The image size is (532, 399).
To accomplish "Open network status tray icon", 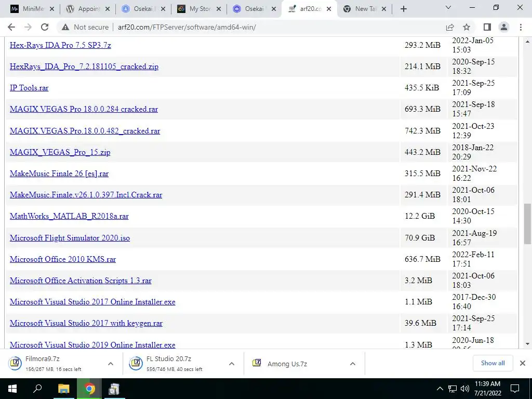I will coord(453,389).
